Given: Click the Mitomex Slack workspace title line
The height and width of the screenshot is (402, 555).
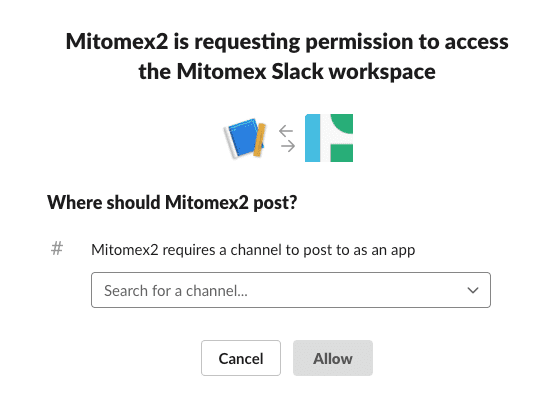Looking at the screenshot, I should (x=287, y=71).
